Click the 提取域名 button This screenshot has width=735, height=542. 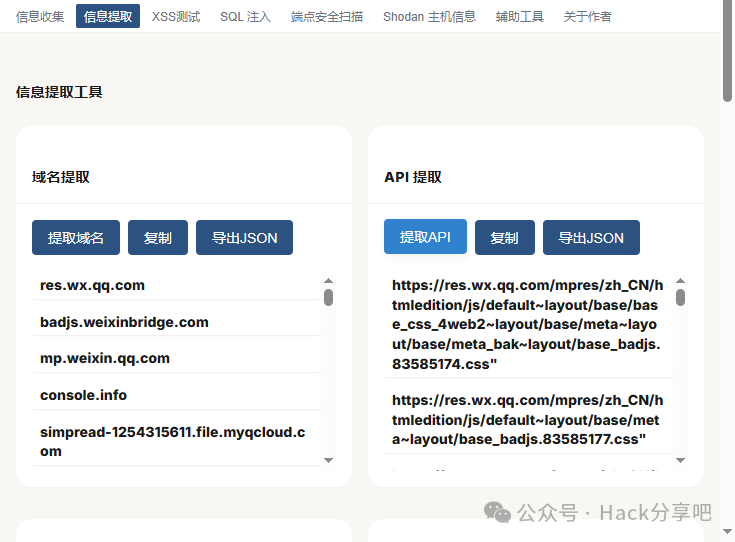pyautogui.click(x=76, y=238)
